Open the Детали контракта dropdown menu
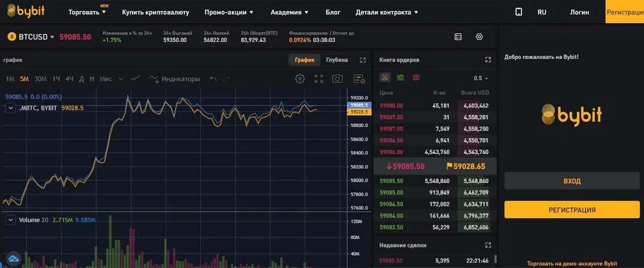This screenshot has width=644, height=268. (x=387, y=12)
